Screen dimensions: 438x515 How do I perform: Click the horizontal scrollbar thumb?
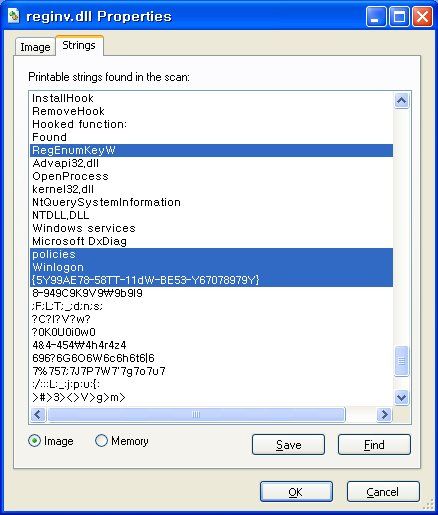tap(196, 415)
